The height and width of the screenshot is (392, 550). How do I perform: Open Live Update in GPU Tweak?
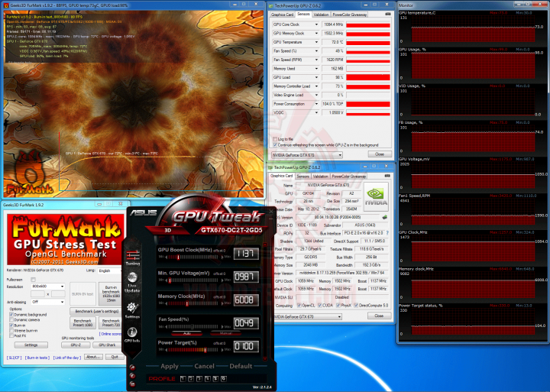pos(132,283)
